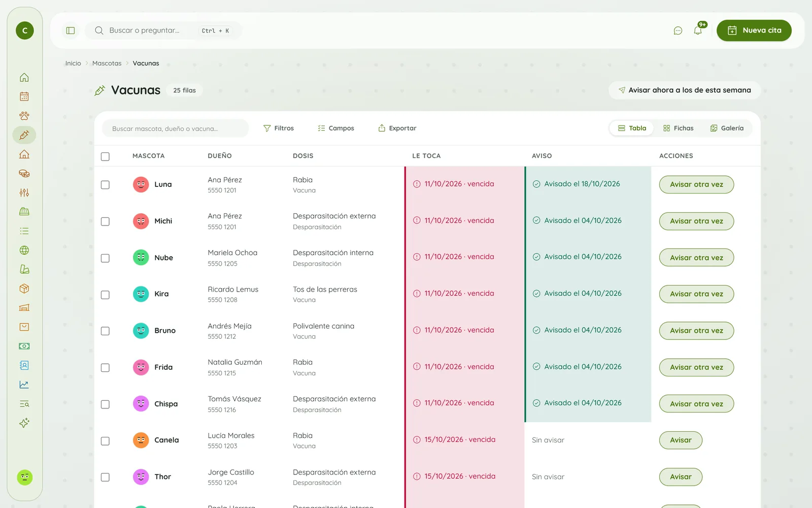Open the Filtros filter menu
Screen dimensions: 812x508
click(279, 128)
